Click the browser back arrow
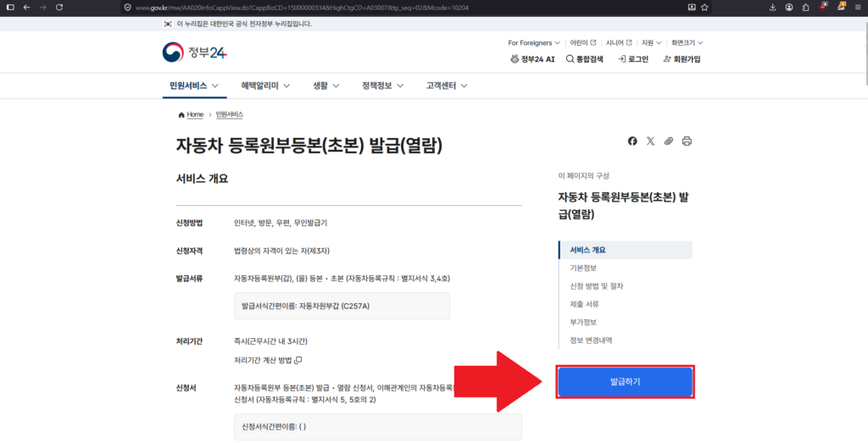This screenshot has height=443, width=868. coord(26,8)
